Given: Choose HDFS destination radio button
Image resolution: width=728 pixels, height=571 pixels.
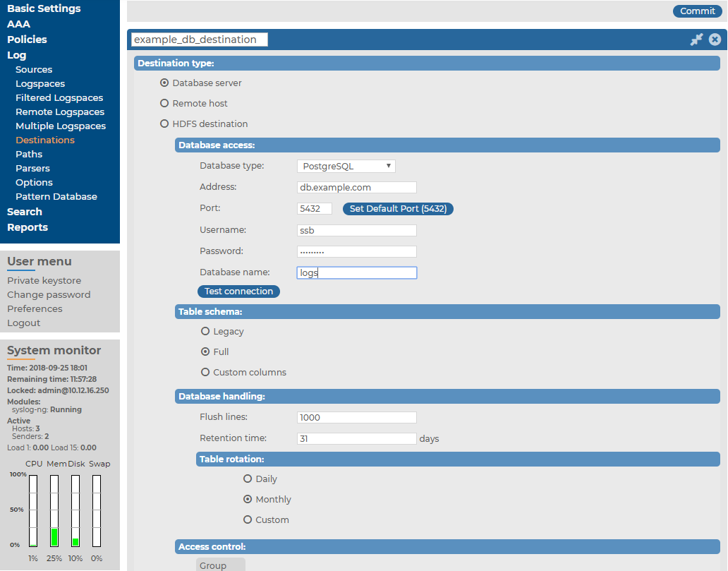Looking at the screenshot, I should point(164,124).
